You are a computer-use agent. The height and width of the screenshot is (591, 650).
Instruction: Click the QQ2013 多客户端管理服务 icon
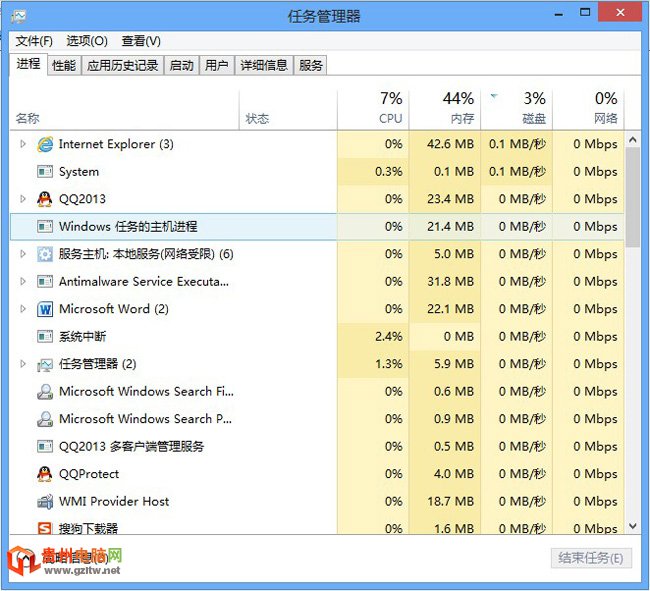pos(45,446)
